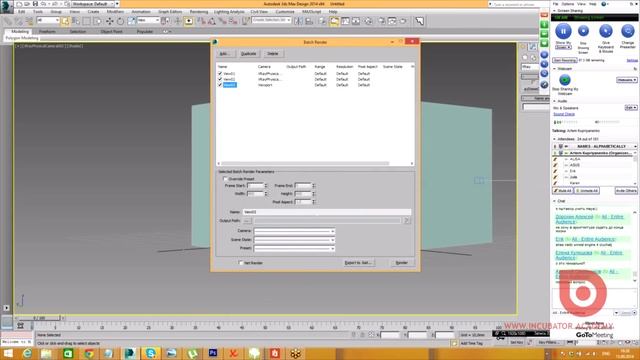640x360 pixels.
Task: Toggle checkbox of second batch view row
Action: pos(220,79)
